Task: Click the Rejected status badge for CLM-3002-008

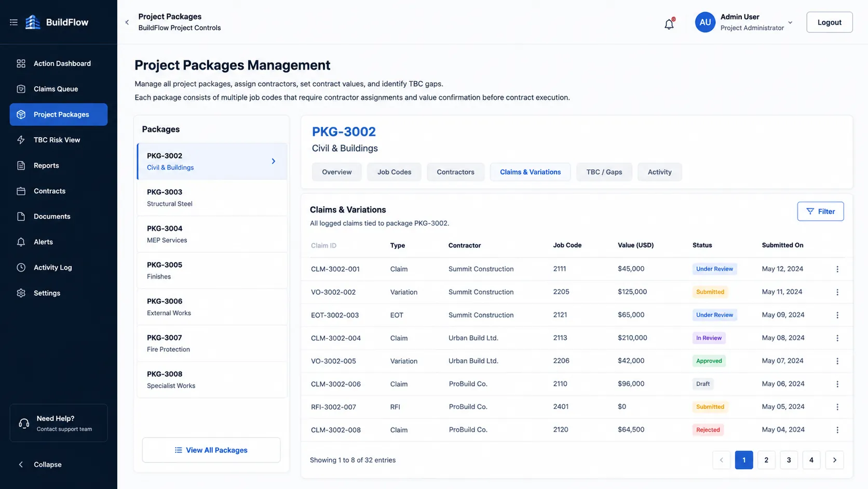Action: coord(708,430)
